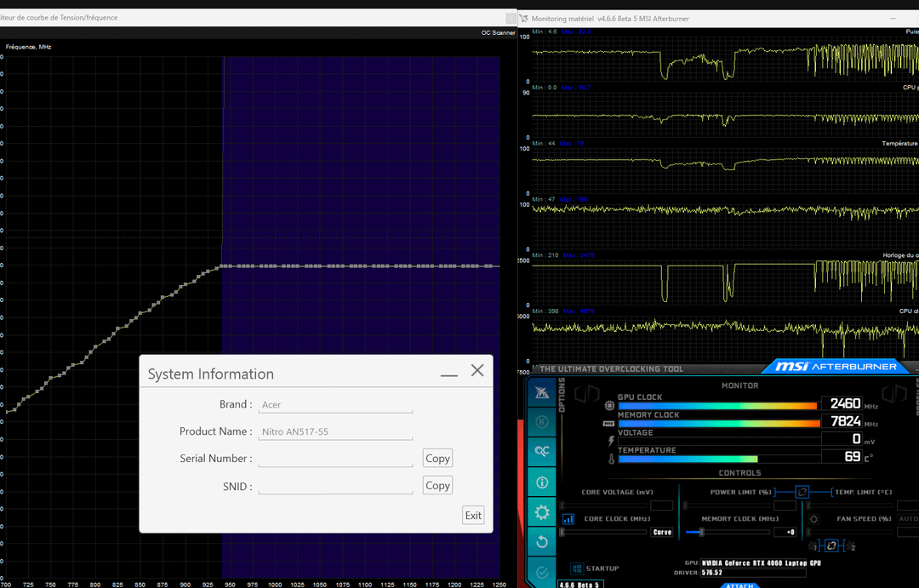Close the System Information dialog
The width and height of the screenshot is (919, 588).
477,370
